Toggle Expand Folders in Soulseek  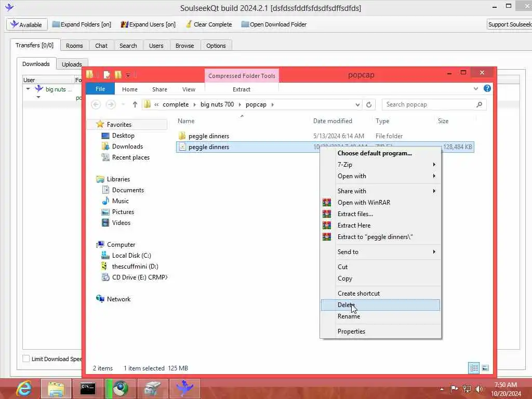point(82,24)
